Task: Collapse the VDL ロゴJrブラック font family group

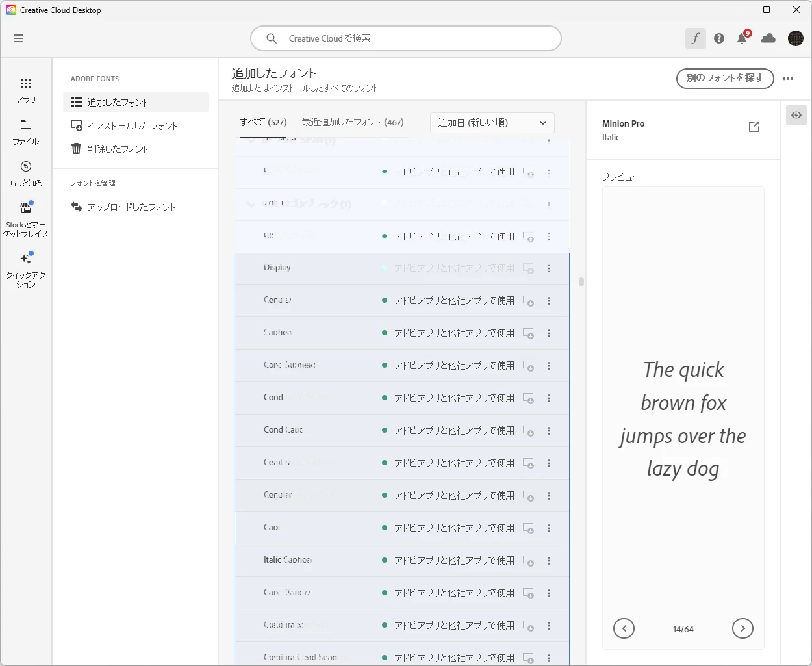Action: [251, 204]
